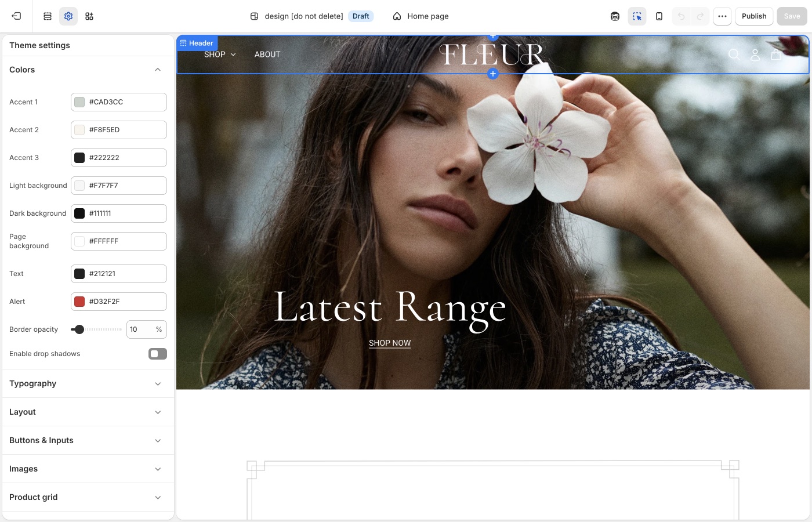Expand the Typography section

coord(88,383)
